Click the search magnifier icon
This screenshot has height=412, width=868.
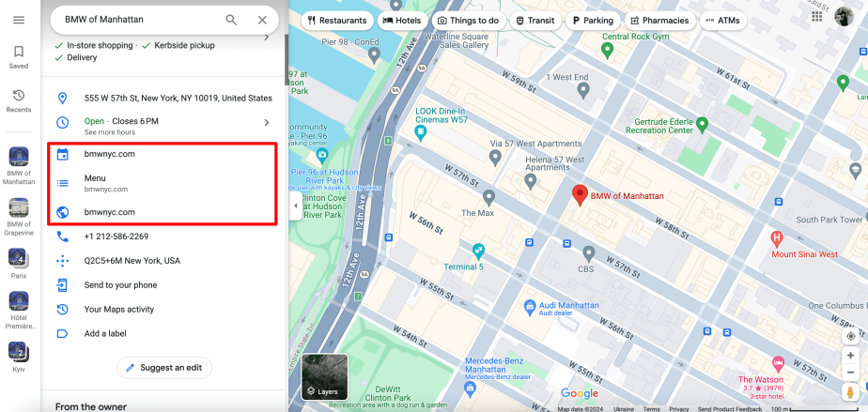(x=231, y=20)
